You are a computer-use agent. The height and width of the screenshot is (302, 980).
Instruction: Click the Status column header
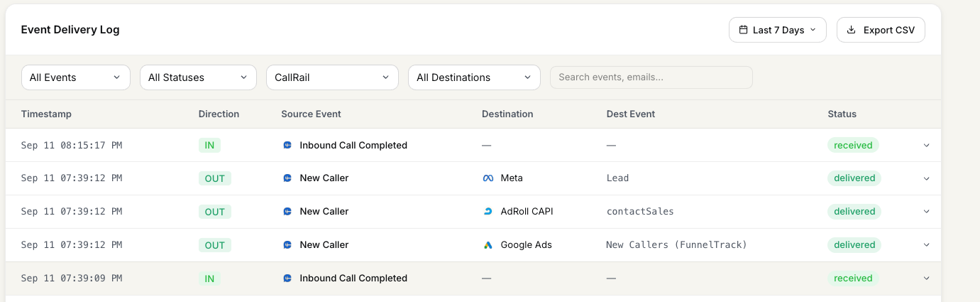point(842,114)
